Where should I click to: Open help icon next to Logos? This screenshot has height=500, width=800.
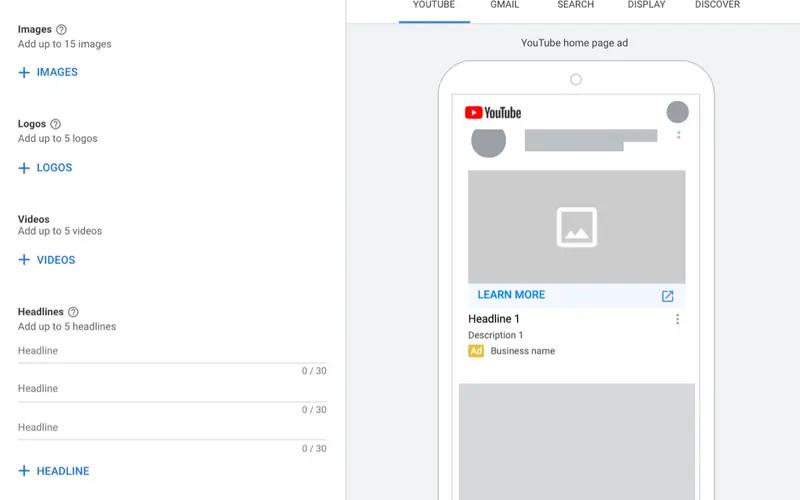click(x=56, y=124)
